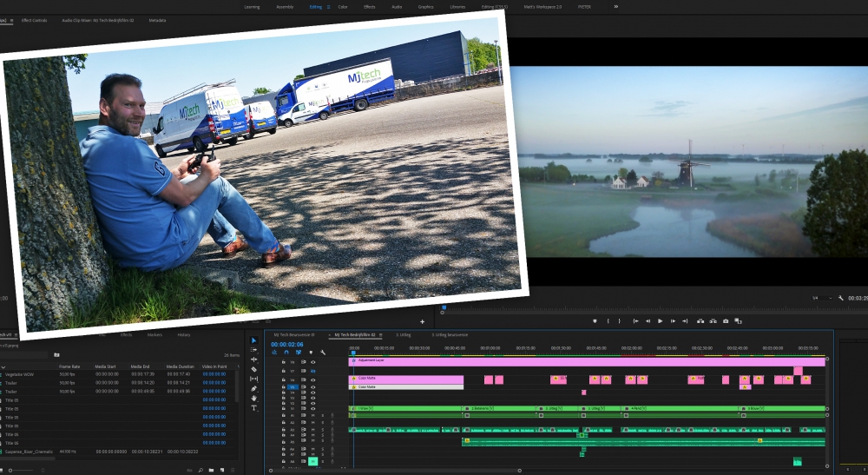The height and width of the screenshot is (475, 868).
Task: Toggle lock on track V8
Action: click(x=284, y=362)
